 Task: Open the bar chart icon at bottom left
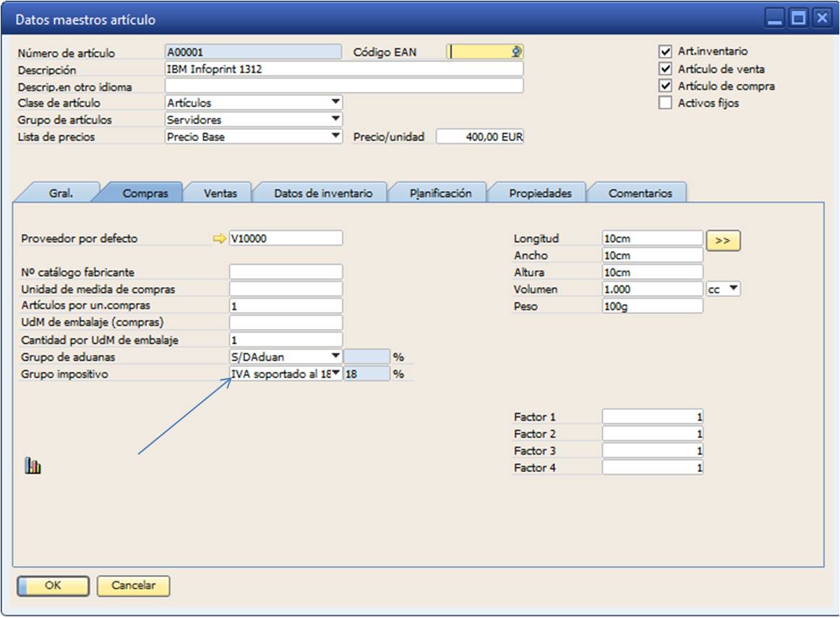point(32,466)
